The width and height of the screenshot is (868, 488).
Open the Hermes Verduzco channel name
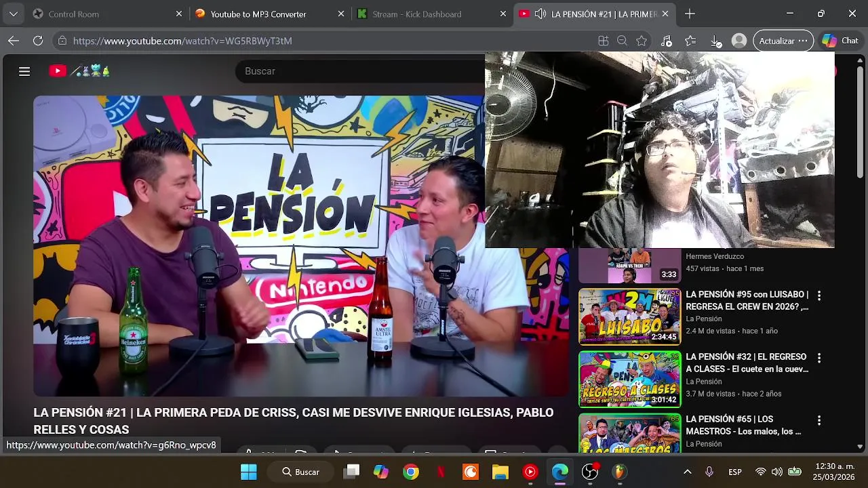click(x=715, y=256)
